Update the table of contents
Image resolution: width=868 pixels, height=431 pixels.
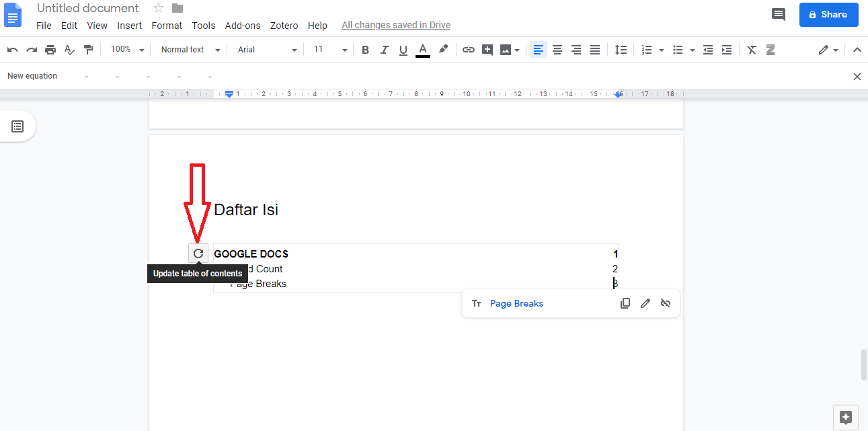point(198,253)
